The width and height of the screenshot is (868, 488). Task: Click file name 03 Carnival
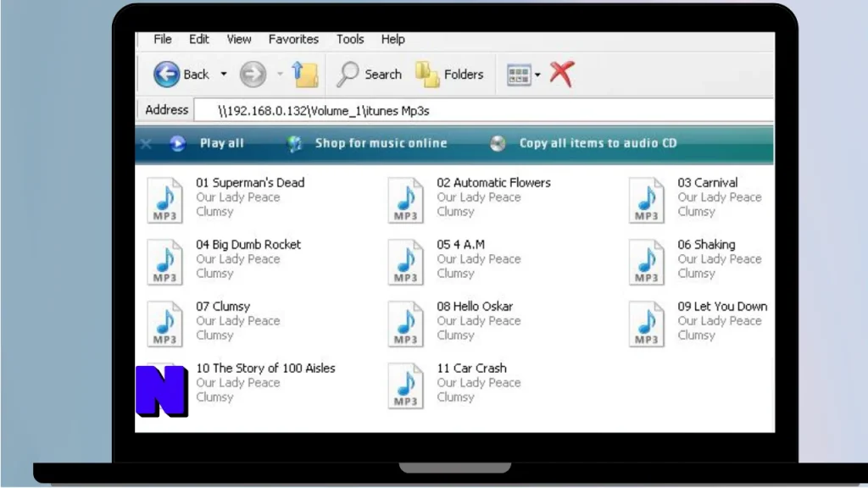point(708,183)
